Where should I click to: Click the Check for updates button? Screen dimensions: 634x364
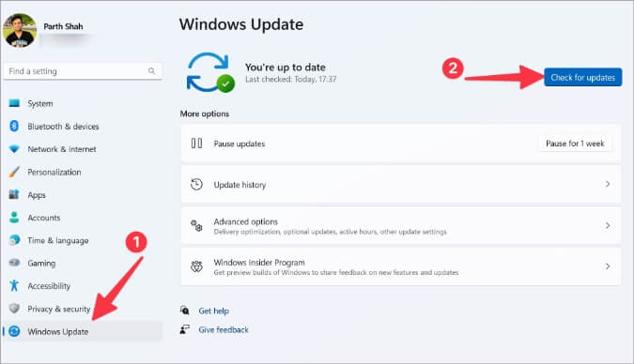[582, 77]
